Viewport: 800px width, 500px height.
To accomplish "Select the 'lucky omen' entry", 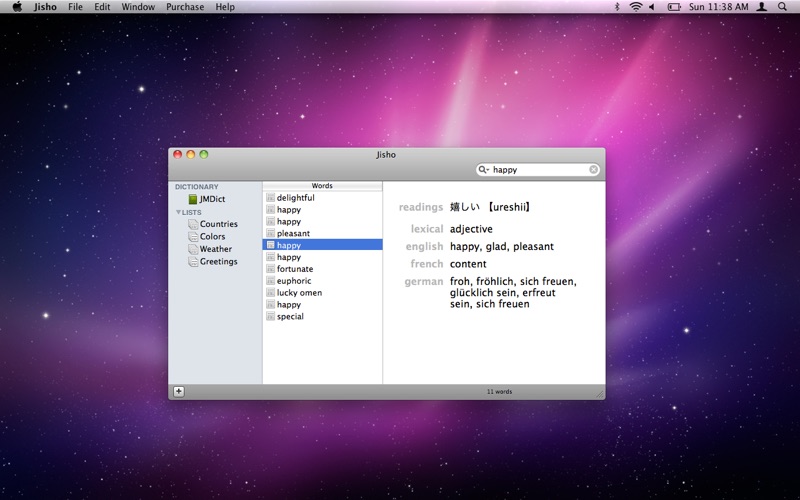I will (x=299, y=293).
